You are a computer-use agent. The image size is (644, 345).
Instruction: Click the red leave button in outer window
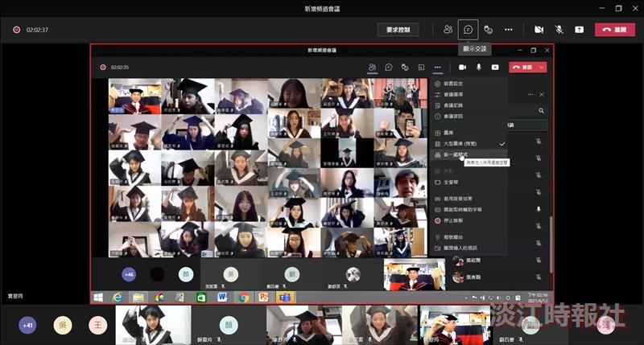point(615,30)
